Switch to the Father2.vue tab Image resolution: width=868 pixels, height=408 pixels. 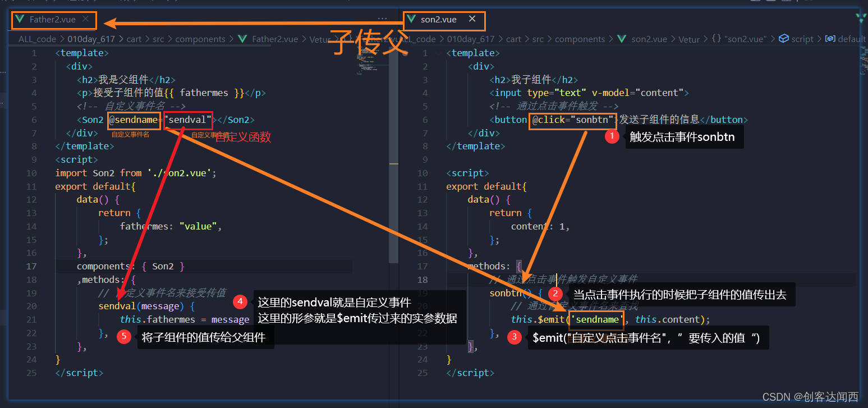point(53,20)
